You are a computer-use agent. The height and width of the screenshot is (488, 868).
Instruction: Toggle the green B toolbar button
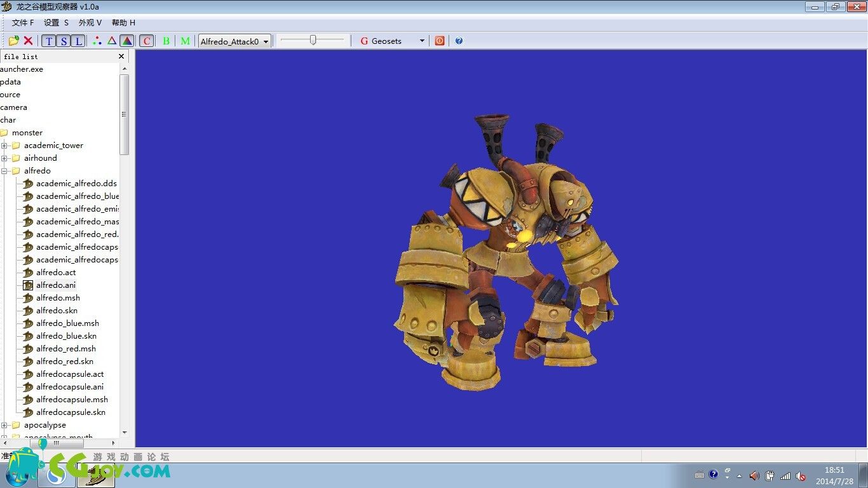click(166, 41)
